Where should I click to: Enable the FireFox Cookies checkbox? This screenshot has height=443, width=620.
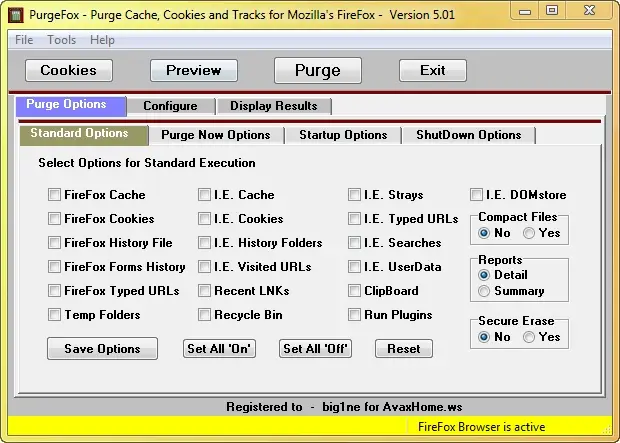tap(54, 219)
